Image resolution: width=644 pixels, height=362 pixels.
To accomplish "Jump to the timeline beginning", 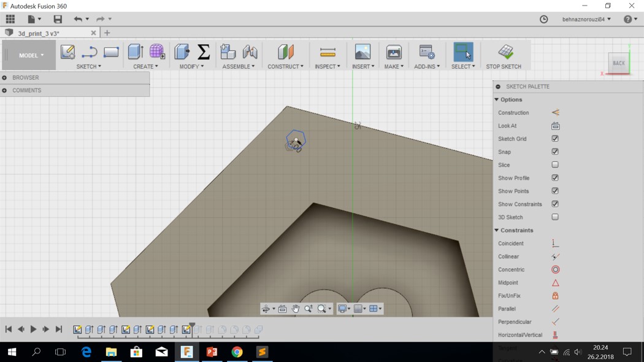I will point(8,329).
